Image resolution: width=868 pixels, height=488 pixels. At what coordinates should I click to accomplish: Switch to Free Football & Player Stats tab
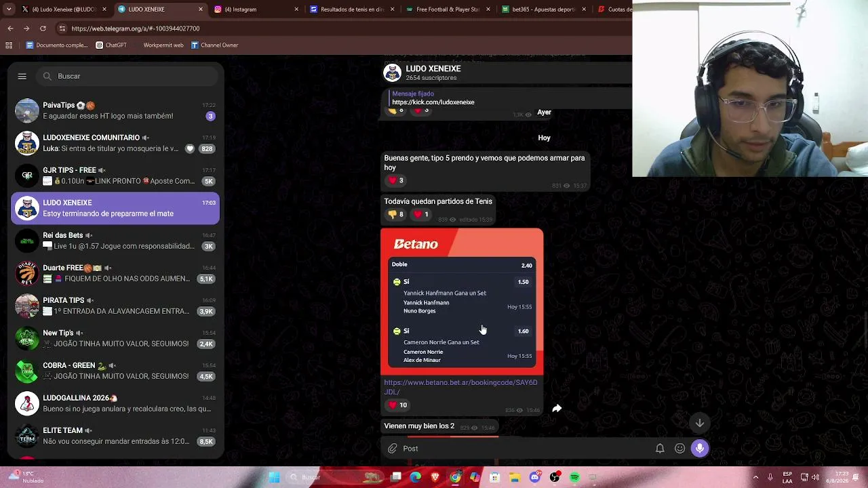(x=449, y=9)
